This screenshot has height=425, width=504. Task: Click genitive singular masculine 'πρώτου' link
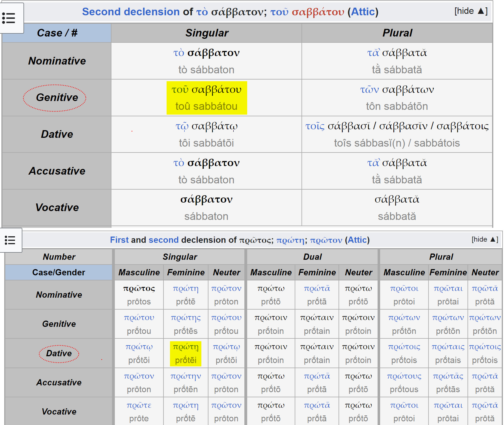click(x=139, y=318)
